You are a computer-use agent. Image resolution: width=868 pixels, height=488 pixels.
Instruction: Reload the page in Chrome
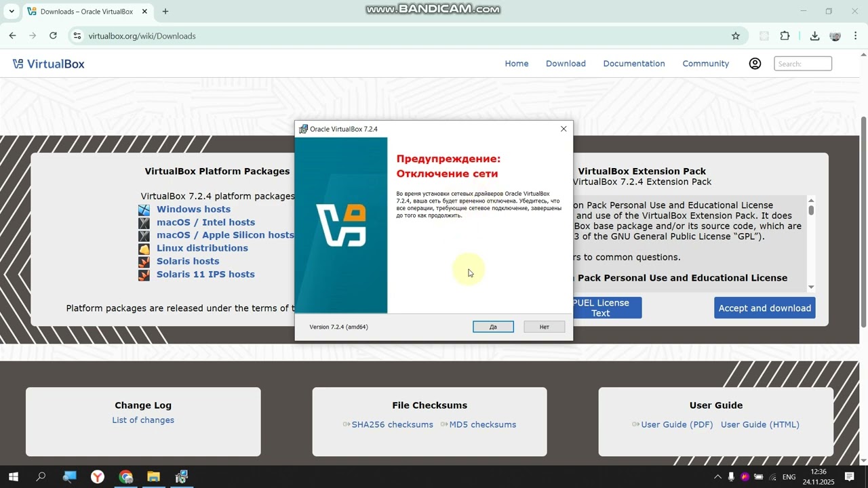click(x=53, y=36)
